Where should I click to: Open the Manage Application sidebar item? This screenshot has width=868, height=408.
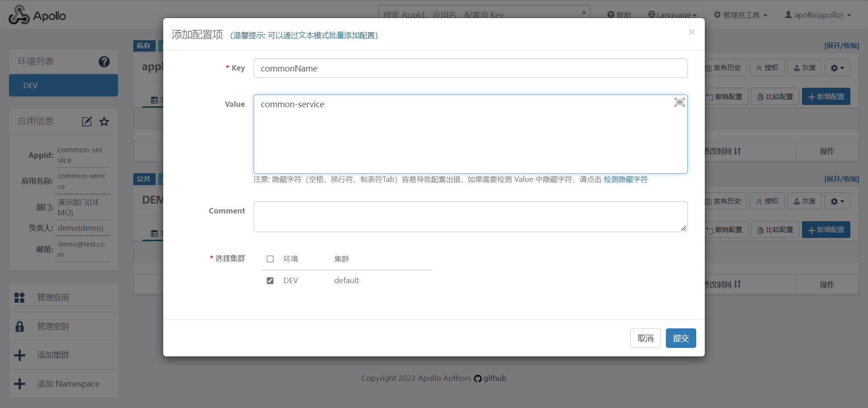coord(53,298)
